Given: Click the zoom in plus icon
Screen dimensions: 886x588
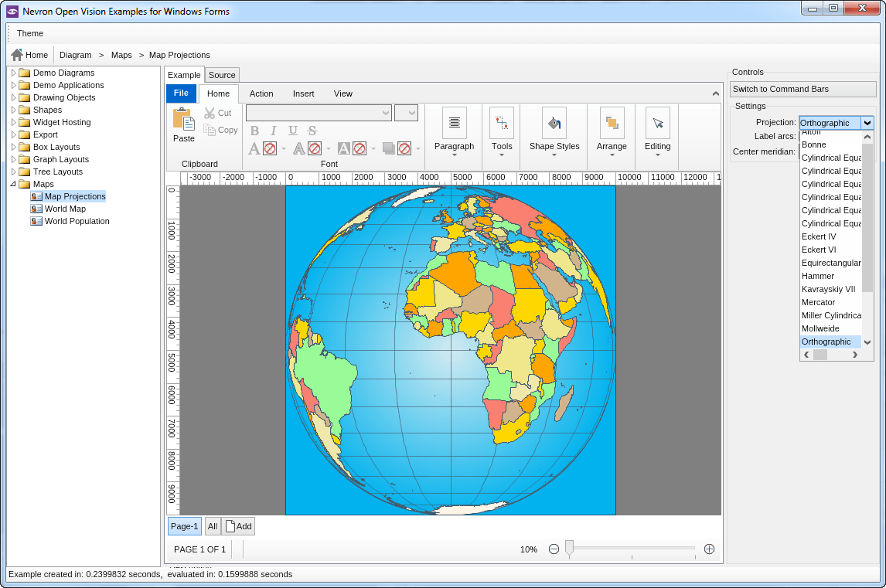Looking at the screenshot, I should [709, 549].
